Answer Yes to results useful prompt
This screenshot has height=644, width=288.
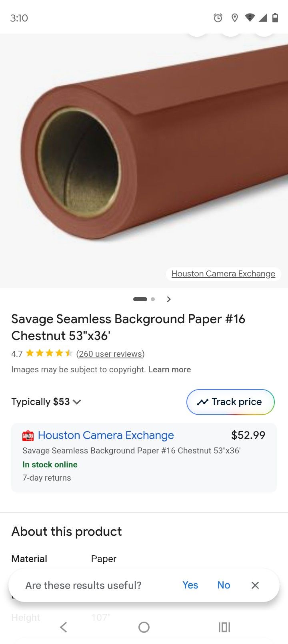pyautogui.click(x=190, y=585)
